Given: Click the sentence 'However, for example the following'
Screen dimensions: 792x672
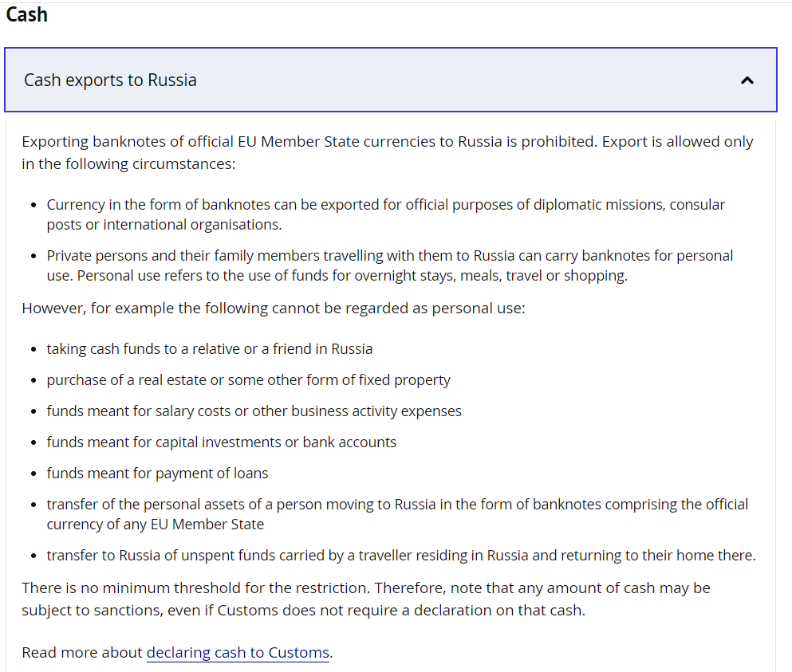Looking at the screenshot, I should click(x=274, y=308).
